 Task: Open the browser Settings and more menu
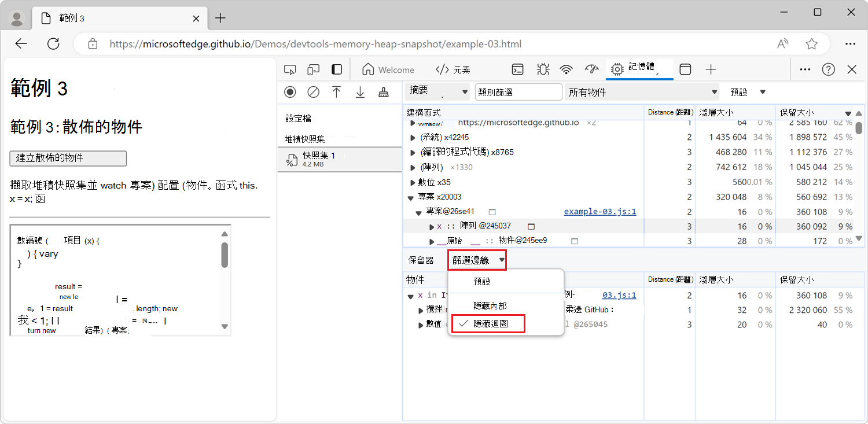[850, 44]
